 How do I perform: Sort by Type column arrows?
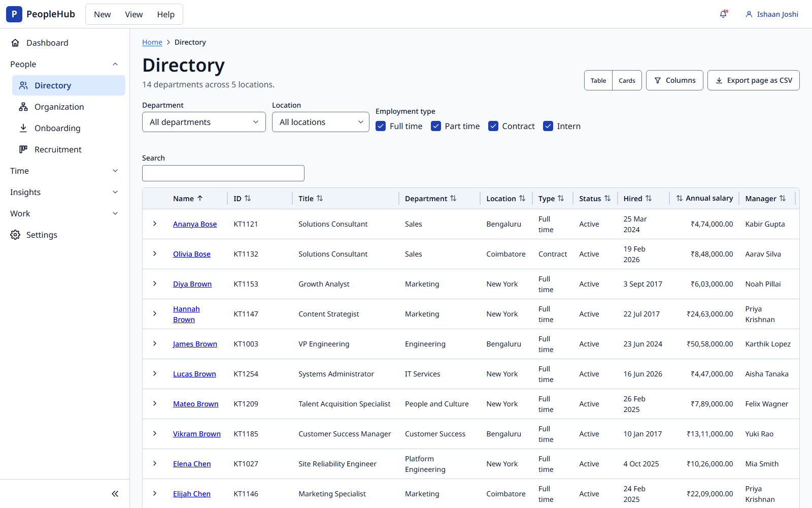561,199
